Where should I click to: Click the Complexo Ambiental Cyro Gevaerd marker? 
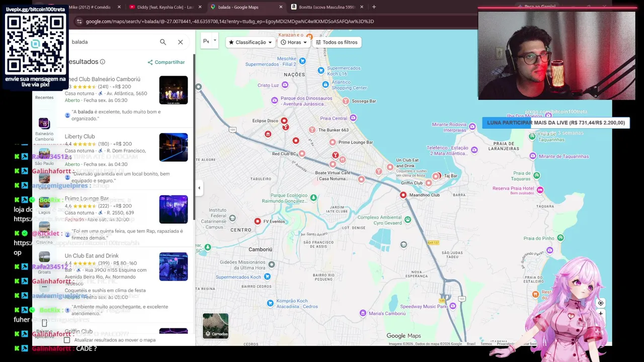(x=408, y=220)
